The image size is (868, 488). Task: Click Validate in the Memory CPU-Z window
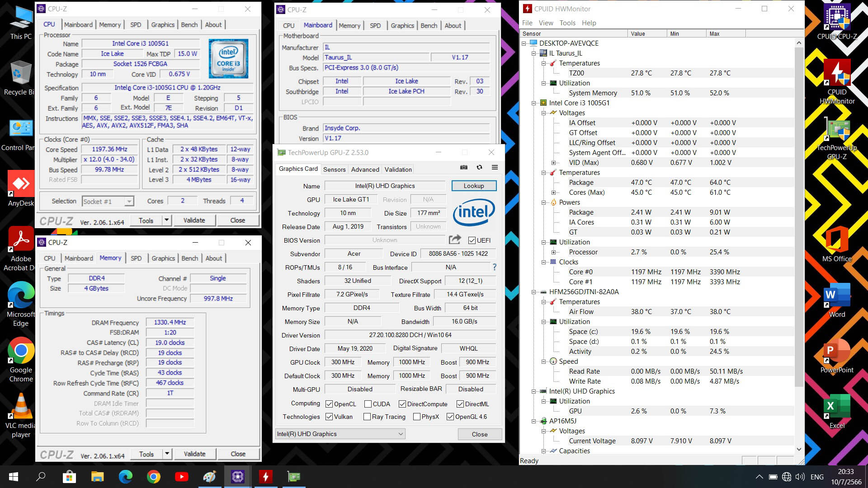[194, 454]
